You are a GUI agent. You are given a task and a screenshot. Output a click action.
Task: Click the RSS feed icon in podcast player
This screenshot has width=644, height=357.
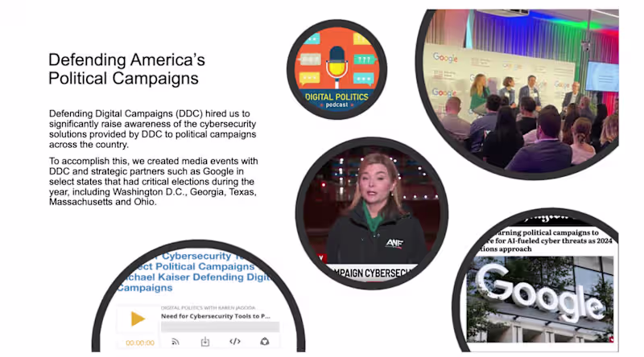pos(175,342)
